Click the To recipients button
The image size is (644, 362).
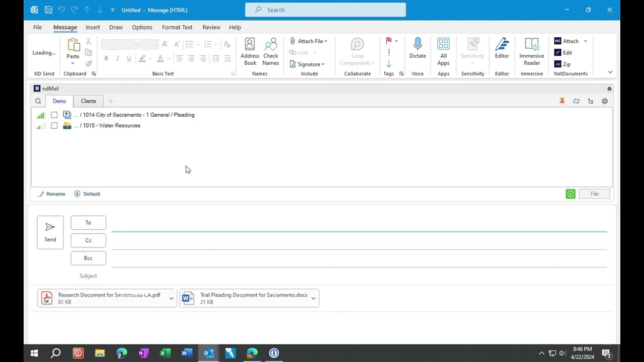pyautogui.click(x=88, y=223)
